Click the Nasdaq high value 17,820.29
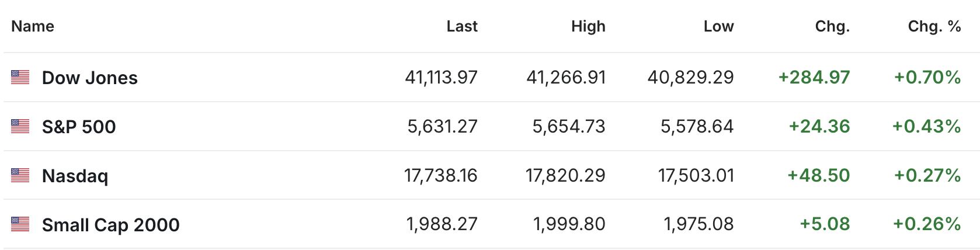 (566, 175)
